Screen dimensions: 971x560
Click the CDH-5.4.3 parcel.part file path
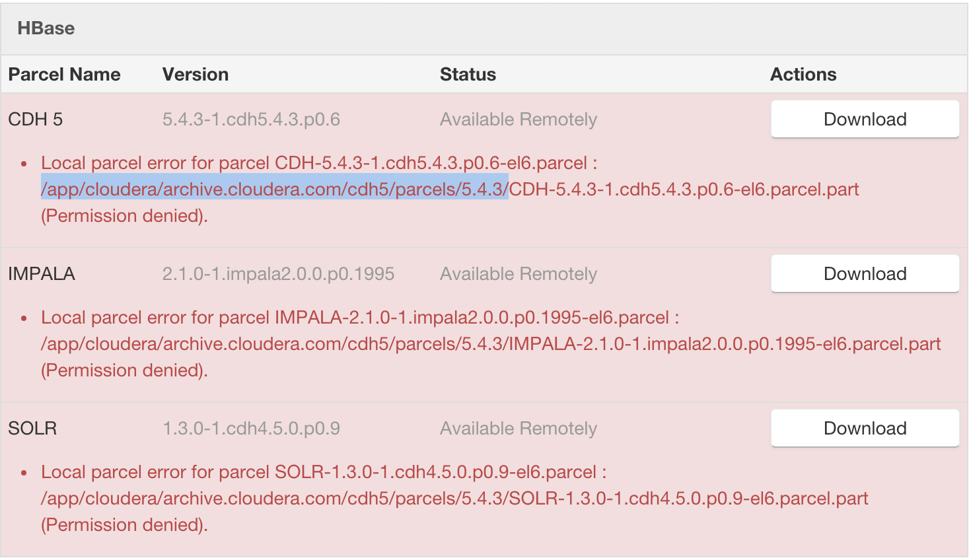[x=684, y=189]
